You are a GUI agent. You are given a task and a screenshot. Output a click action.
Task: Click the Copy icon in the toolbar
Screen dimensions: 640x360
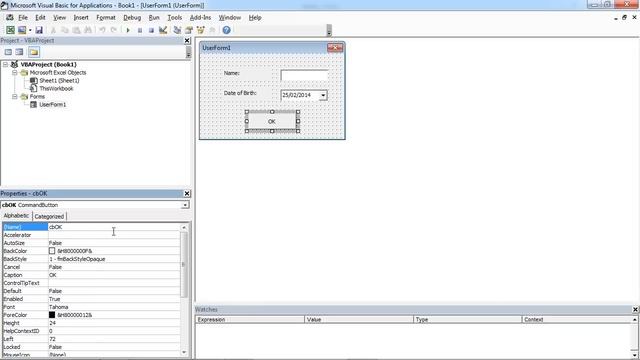[64, 30]
